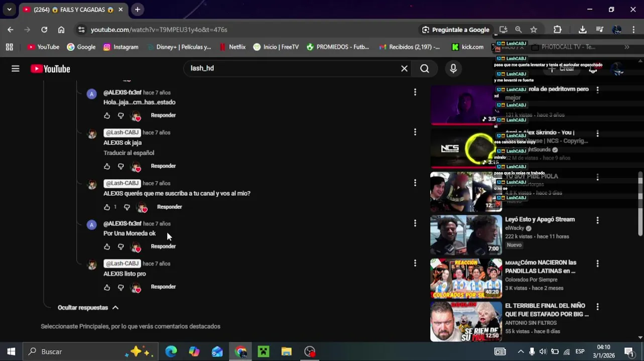Viewport: 644px width, 361px height.
Task: Open the YouTube bookmark
Action: pyautogui.click(x=43, y=47)
